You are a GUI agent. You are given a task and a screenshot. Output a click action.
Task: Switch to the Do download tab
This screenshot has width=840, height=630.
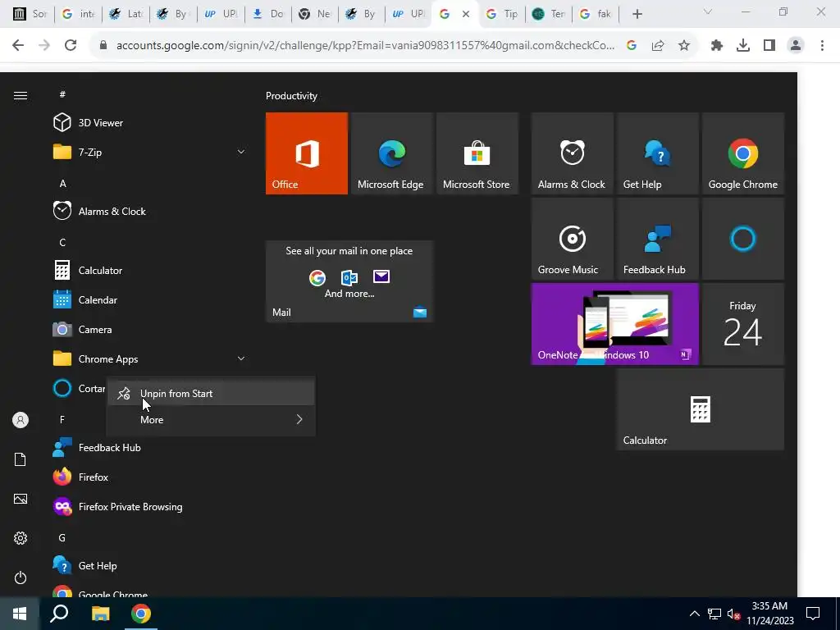[x=268, y=14]
